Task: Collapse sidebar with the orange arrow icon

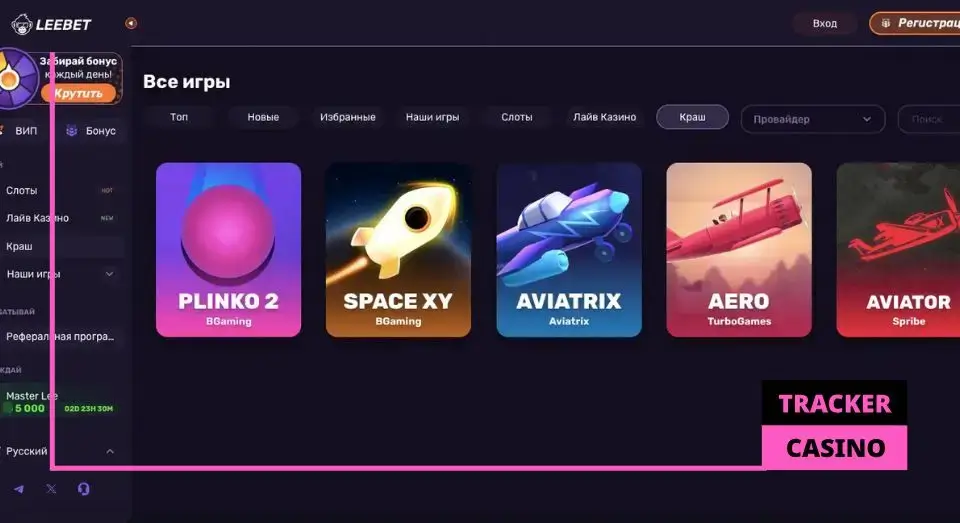Action: pos(131,23)
